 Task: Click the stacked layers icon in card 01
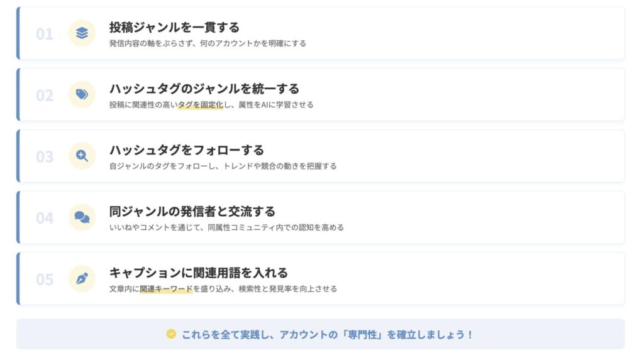(82, 33)
